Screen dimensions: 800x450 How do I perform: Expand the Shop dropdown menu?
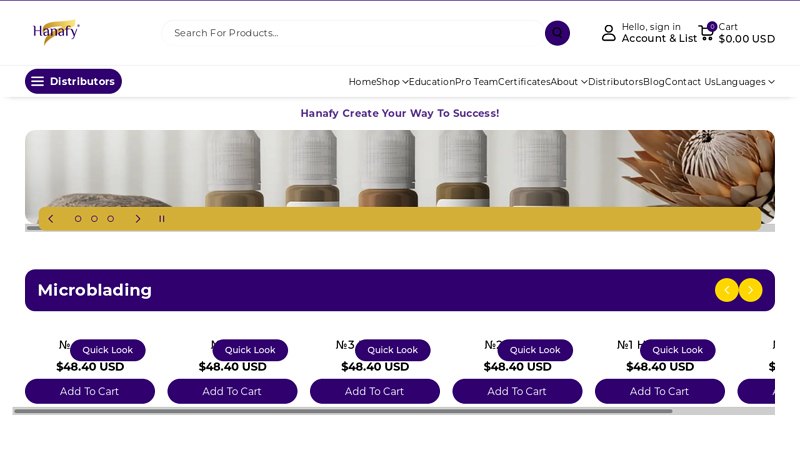392,82
